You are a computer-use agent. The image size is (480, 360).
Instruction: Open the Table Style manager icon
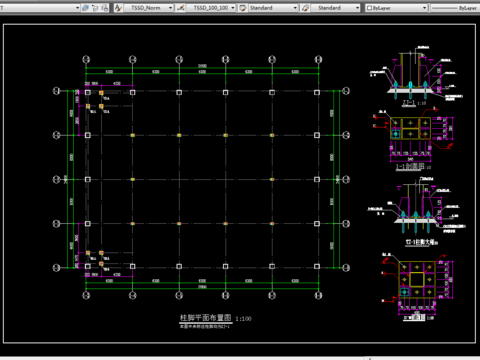click(243, 8)
